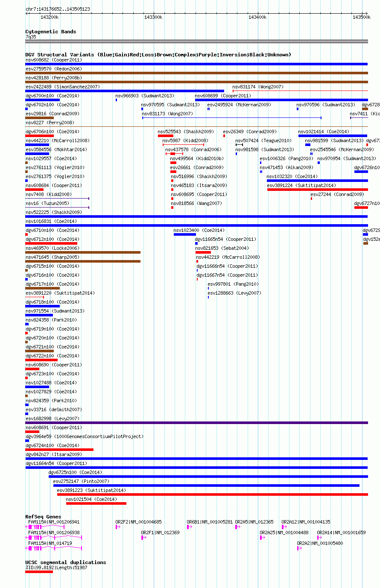Image resolution: width=380 pixels, height=588 pixels.
Task: Click nsv1023400 (Coe2014) label
Action: pos(199,230)
